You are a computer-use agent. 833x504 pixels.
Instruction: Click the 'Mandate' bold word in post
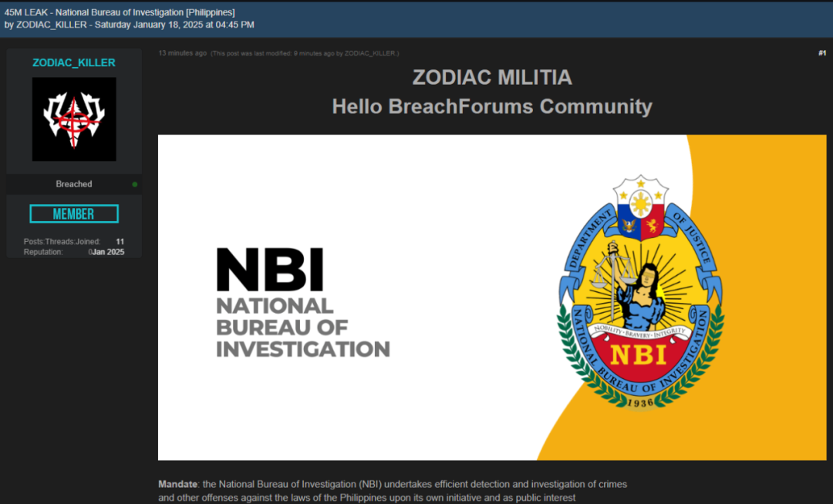[177, 485]
